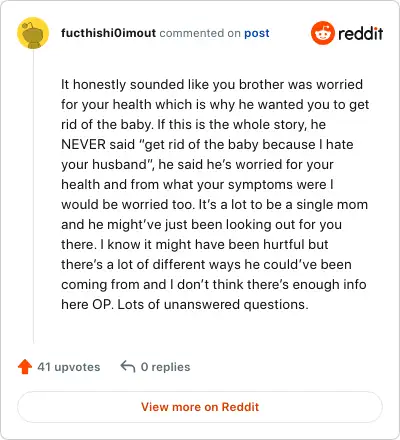This screenshot has height=440, width=400.
Task: Upvote using the orange up arrow
Action: [25, 367]
